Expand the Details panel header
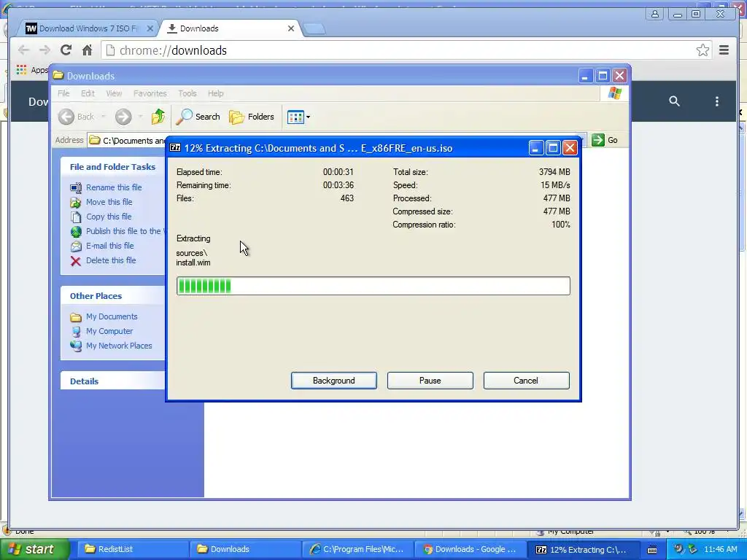Screen dimensions: 747x560 (112, 381)
